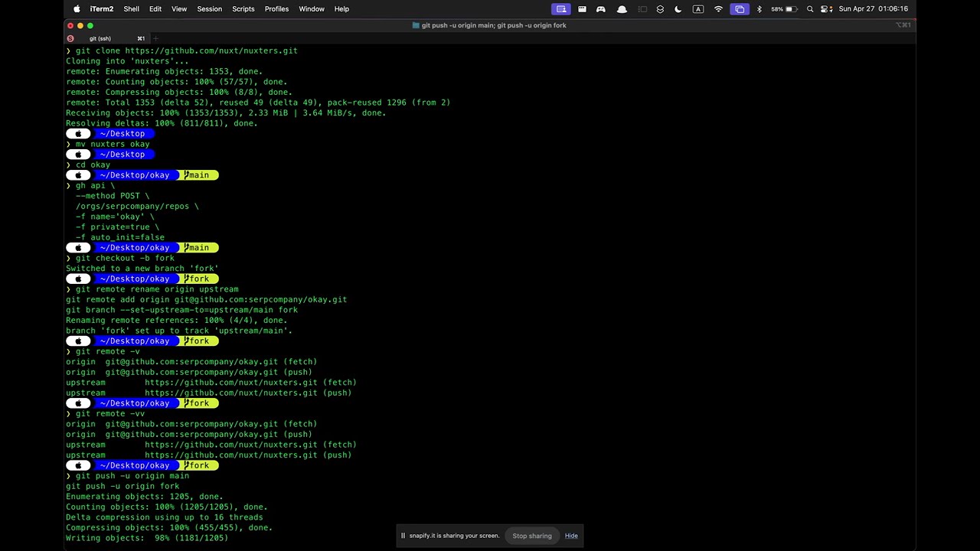Open the keyboard input source 'A' icon
The image size is (980, 551).
pos(697,9)
